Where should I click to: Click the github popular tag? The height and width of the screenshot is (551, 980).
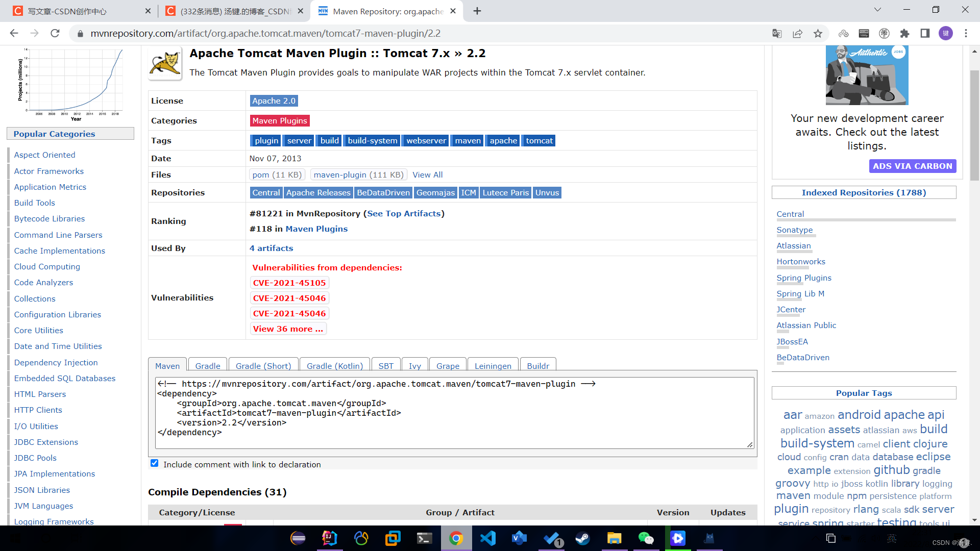pyautogui.click(x=891, y=470)
